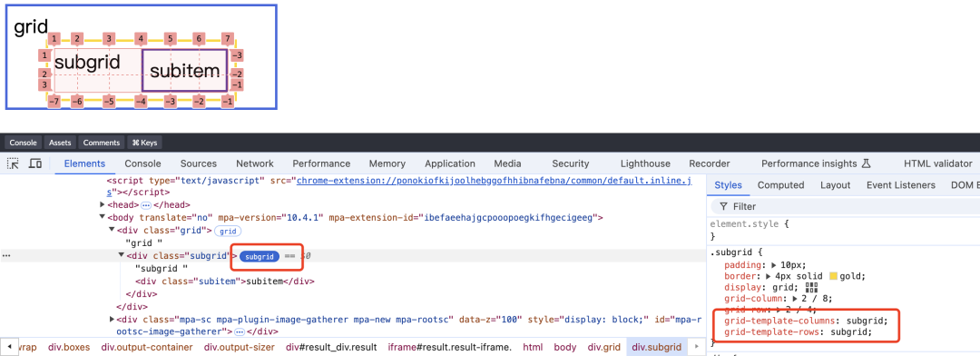The image size is (980, 356).
Task: Expand the grid-row shorthand triangle
Action: (x=779, y=310)
